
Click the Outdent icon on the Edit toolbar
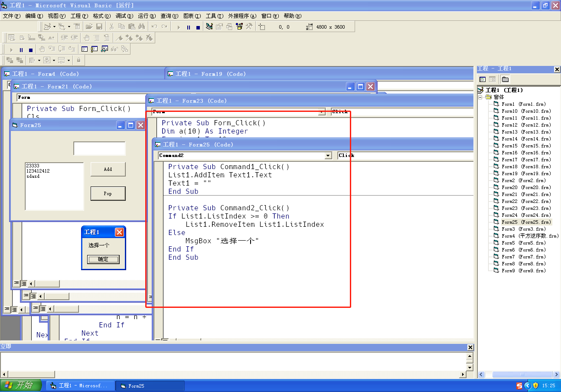point(74,38)
